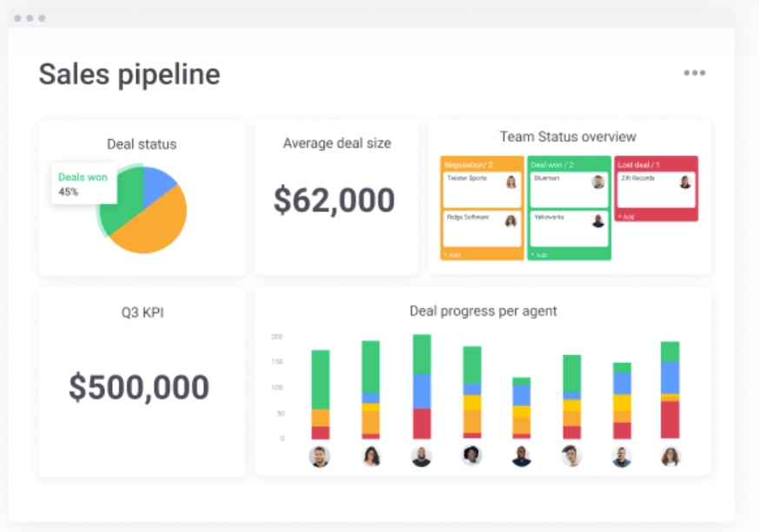Click the Average deal size widget title
This screenshot has height=532, width=759.
pos(337,143)
